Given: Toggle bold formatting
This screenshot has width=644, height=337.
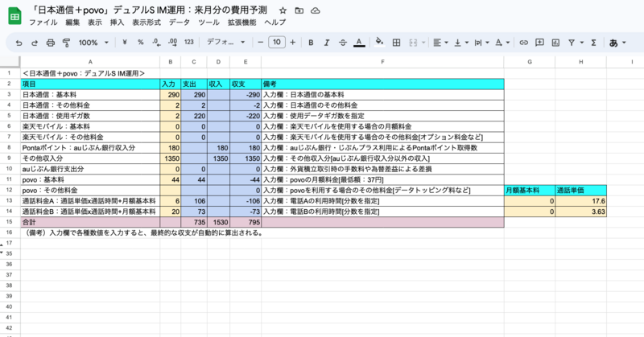Looking at the screenshot, I should [x=311, y=43].
